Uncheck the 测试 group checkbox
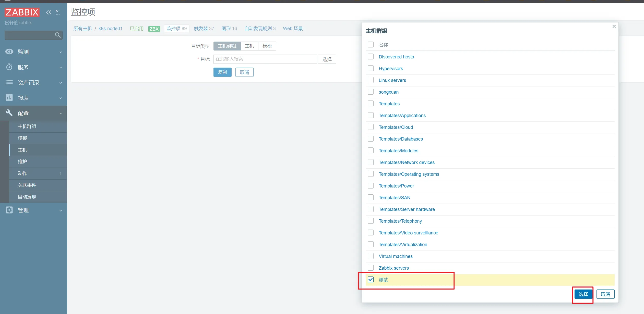Viewport: 644px width, 314px height. coord(371,280)
